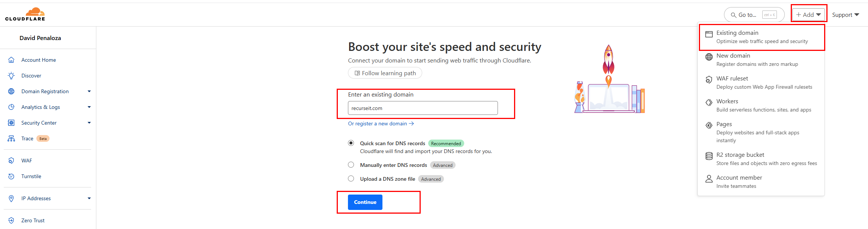Screen dimensions: 868x229
Task: Open the Go to... search box
Action: [x=754, y=15]
